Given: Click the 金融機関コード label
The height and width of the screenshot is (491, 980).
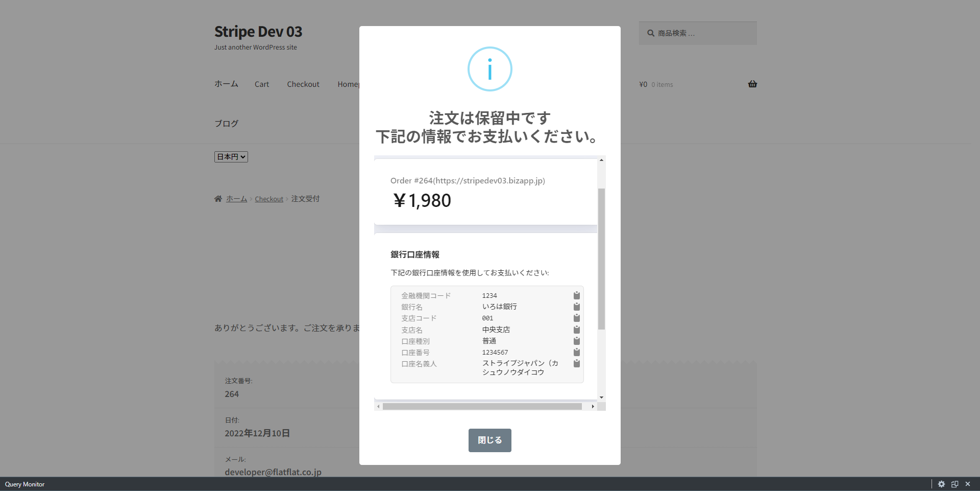Looking at the screenshot, I should [x=426, y=296].
